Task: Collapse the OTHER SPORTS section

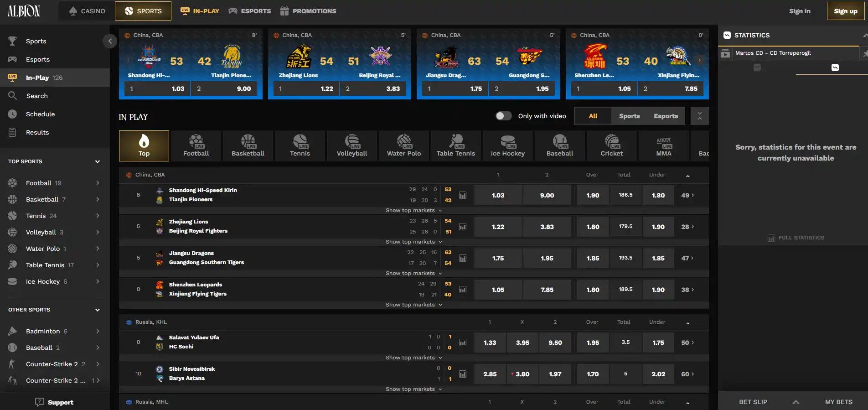Action: (x=97, y=310)
